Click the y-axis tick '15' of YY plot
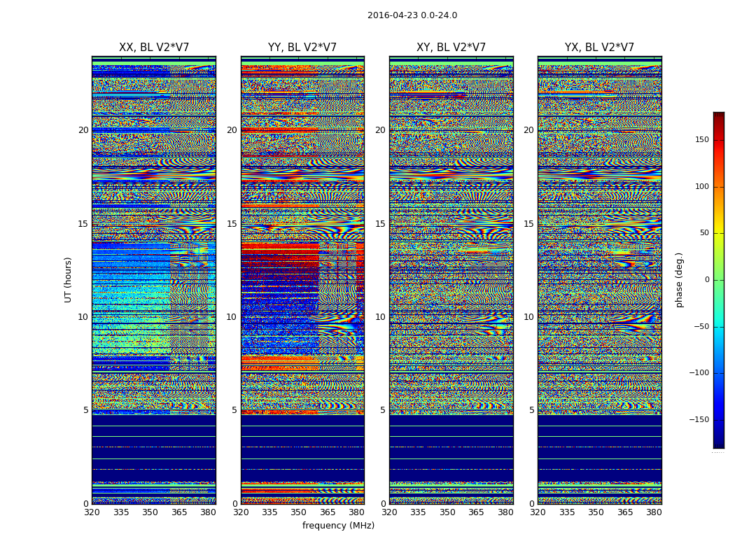The height and width of the screenshot is (560, 735). tap(232, 223)
